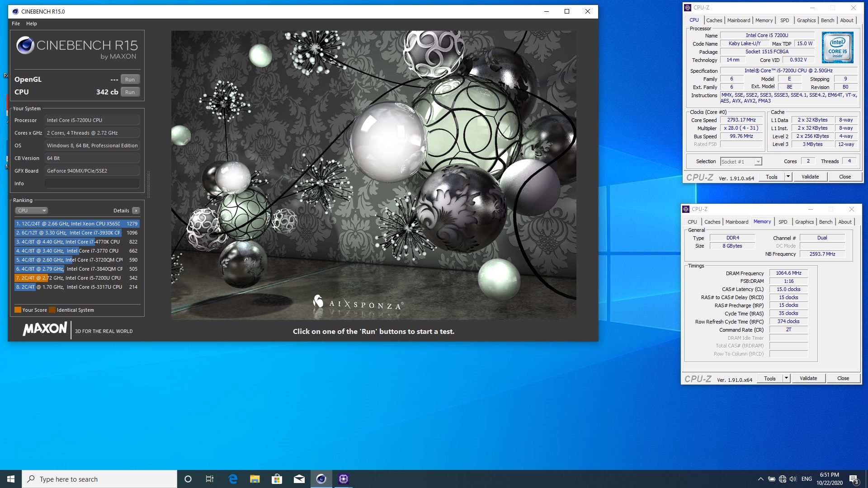Click the MAXON logo at bottom
The image size is (868, 488).
45,328
